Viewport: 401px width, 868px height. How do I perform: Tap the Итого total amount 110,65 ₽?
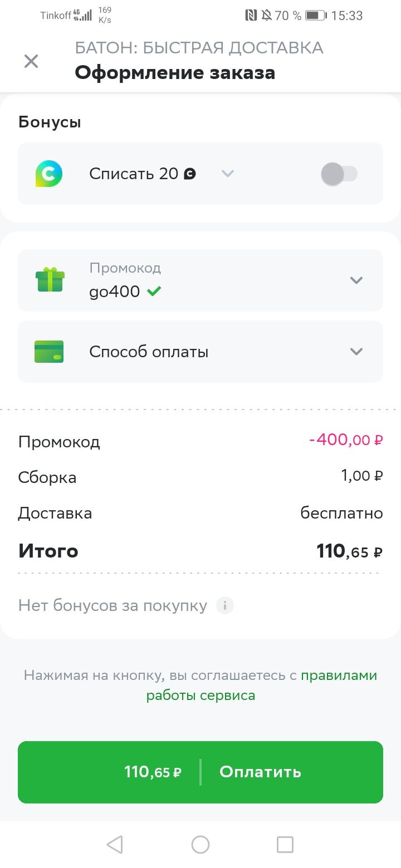click(349, 551)
